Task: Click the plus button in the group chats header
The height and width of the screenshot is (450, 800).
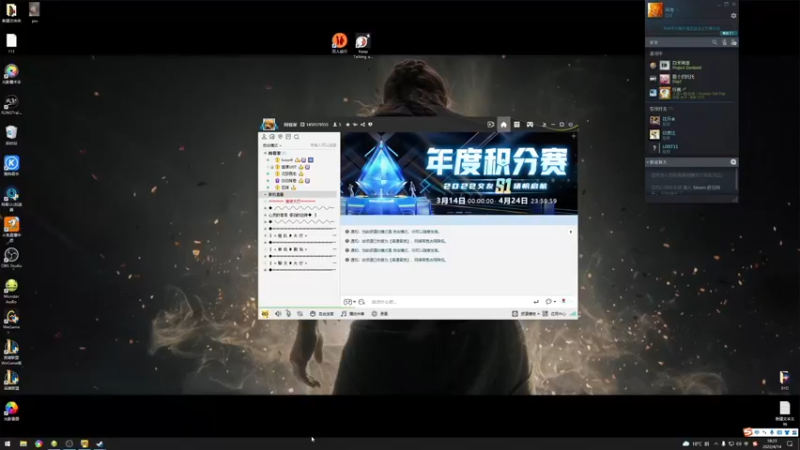Action: point(733,162)
